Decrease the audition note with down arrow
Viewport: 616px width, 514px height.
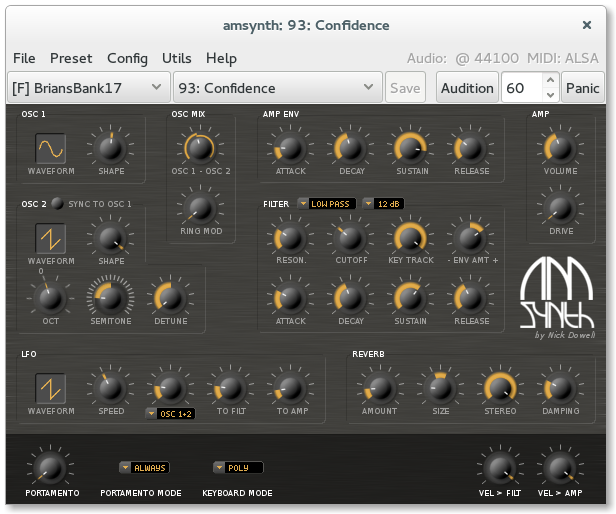click(x=551, y=95)
